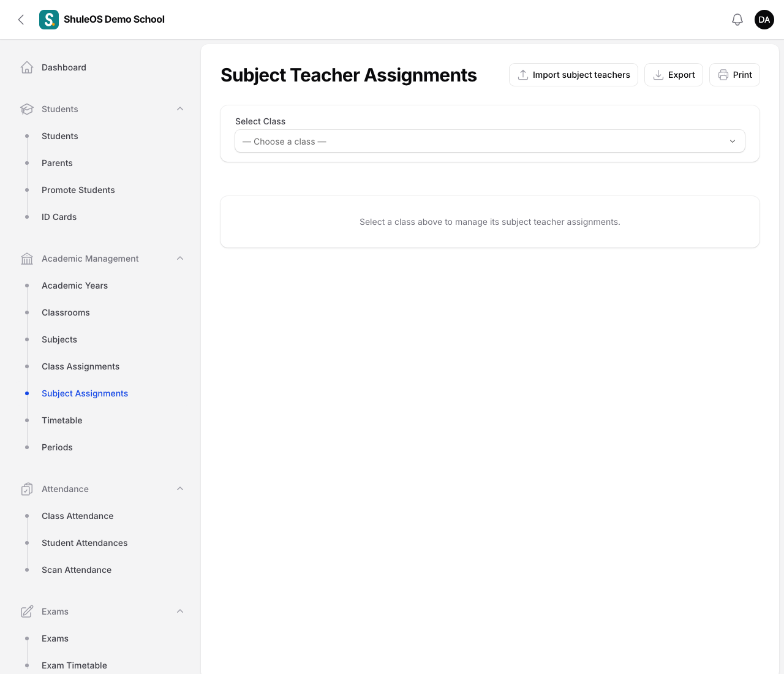784x674 pixels.
Task: Open Promote Students page
Action: [x=78, y=190]
